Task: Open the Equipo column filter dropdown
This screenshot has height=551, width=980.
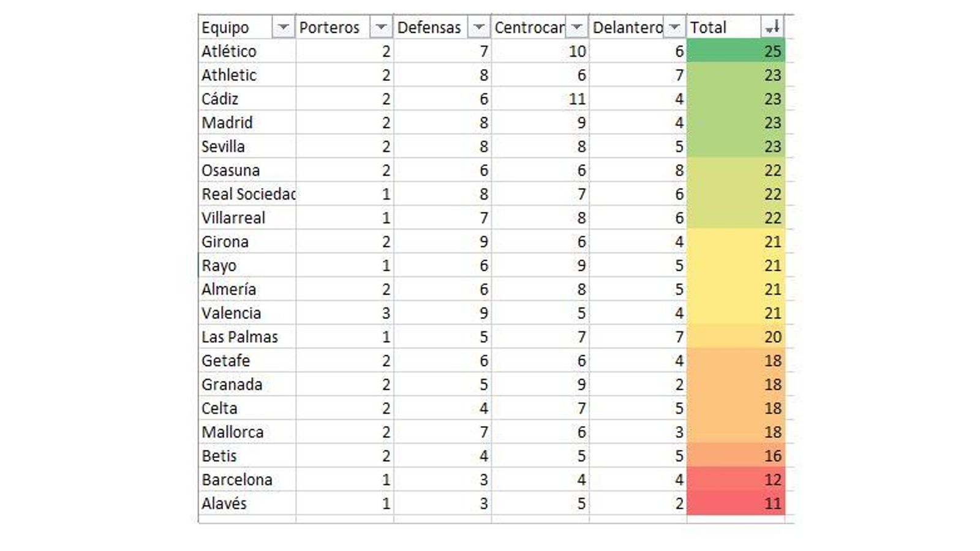Action: coord(284,27)
